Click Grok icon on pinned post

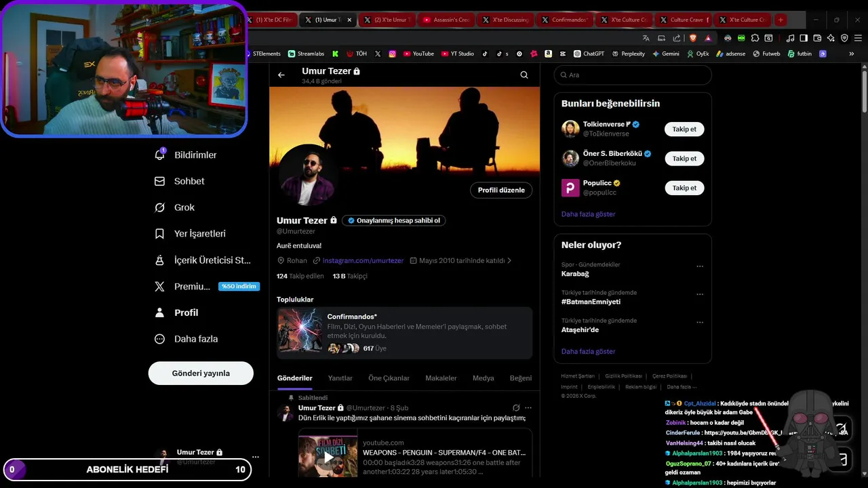click(516, 408)
